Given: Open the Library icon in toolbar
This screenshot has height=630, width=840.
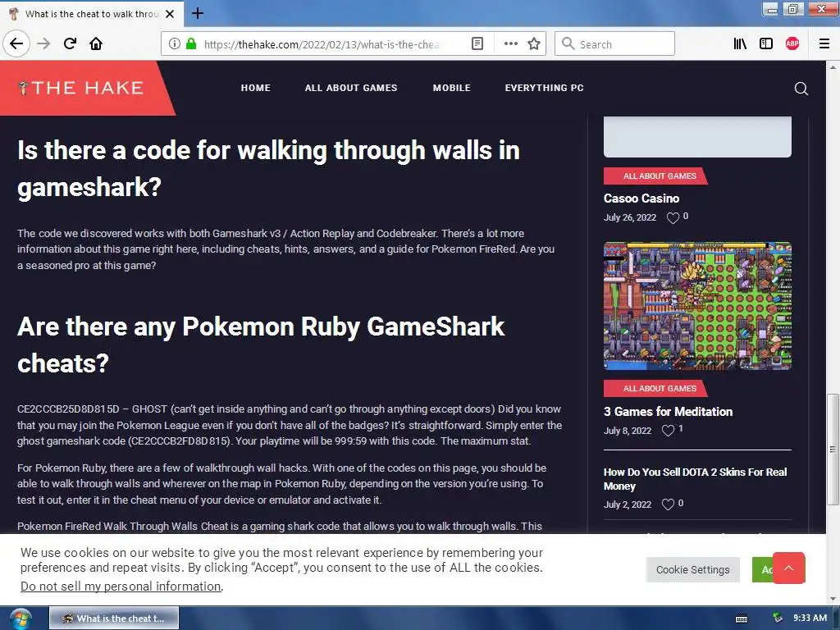Looking at the screenshot, I should coord(740,43).
